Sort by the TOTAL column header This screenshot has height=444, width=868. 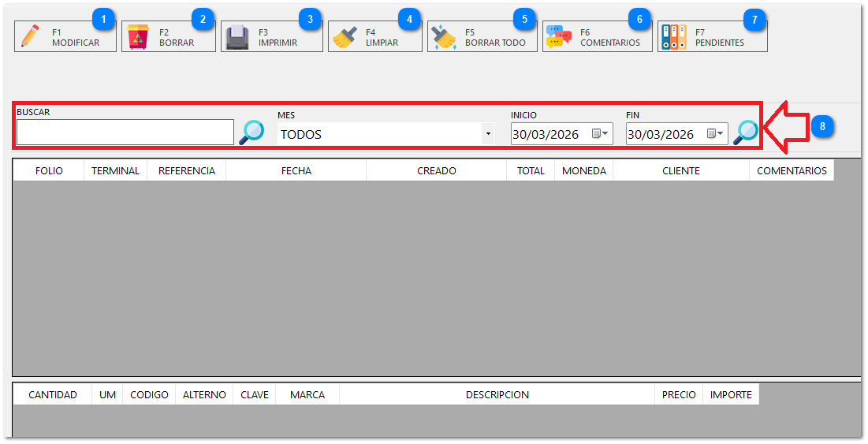click(x=531, y=170)
